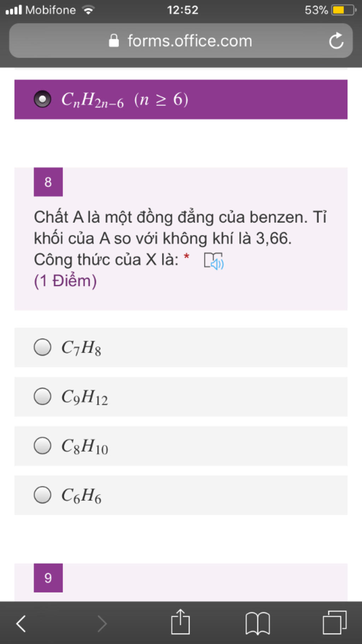
Task: Tap the lock icon in address bar
Action: coord(114,41)
